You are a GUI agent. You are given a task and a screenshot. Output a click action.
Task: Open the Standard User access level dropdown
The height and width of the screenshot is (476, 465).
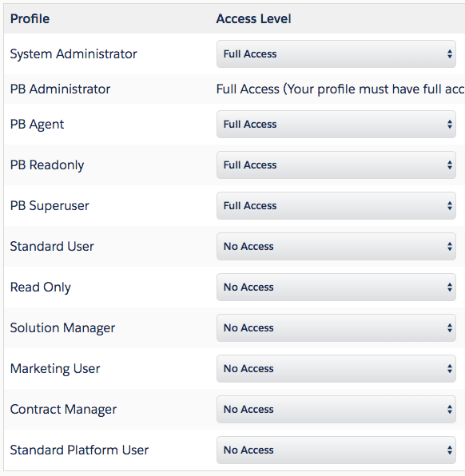tap(336, 246)
